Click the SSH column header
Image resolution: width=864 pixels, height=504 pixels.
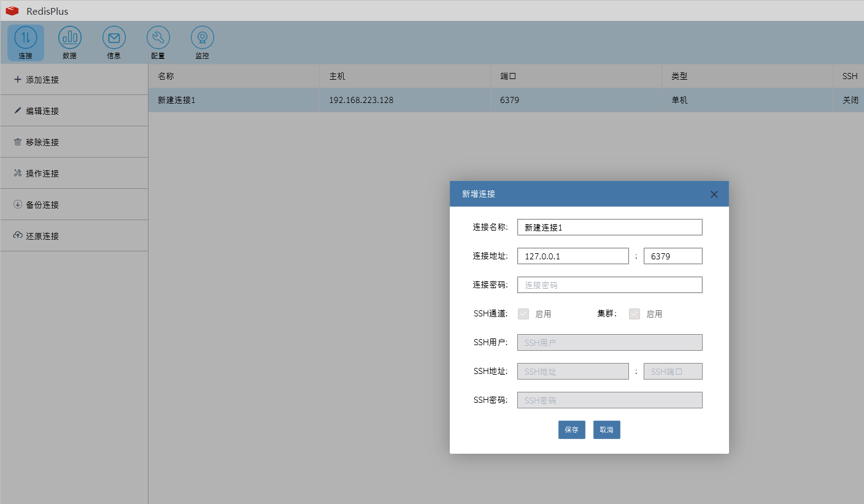(x=849, y=77)
